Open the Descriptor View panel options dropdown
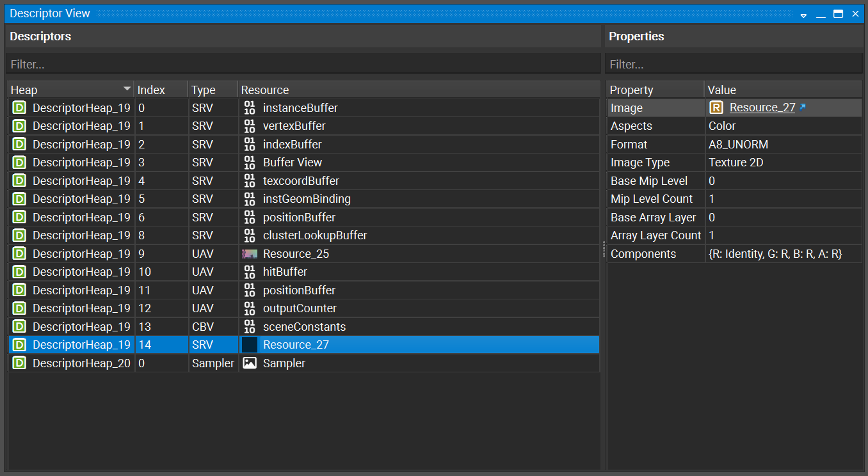868x476 pixels. [803, 14]
